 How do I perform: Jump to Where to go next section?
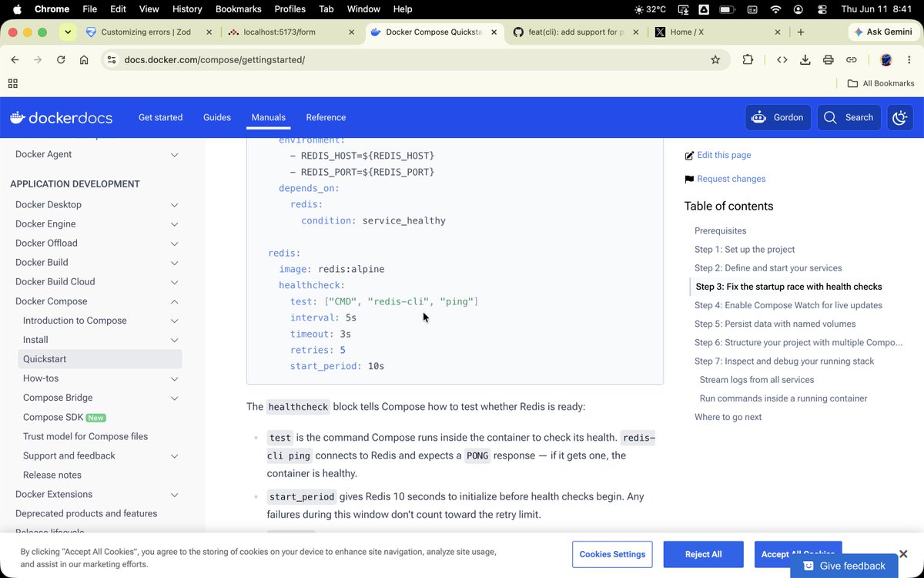click(728, 417)
